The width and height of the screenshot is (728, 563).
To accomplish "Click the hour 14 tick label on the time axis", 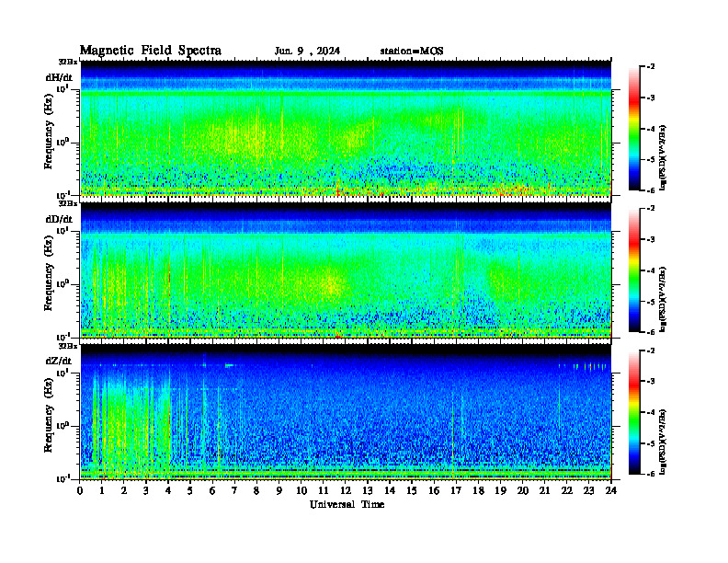I will click(390, 490).
